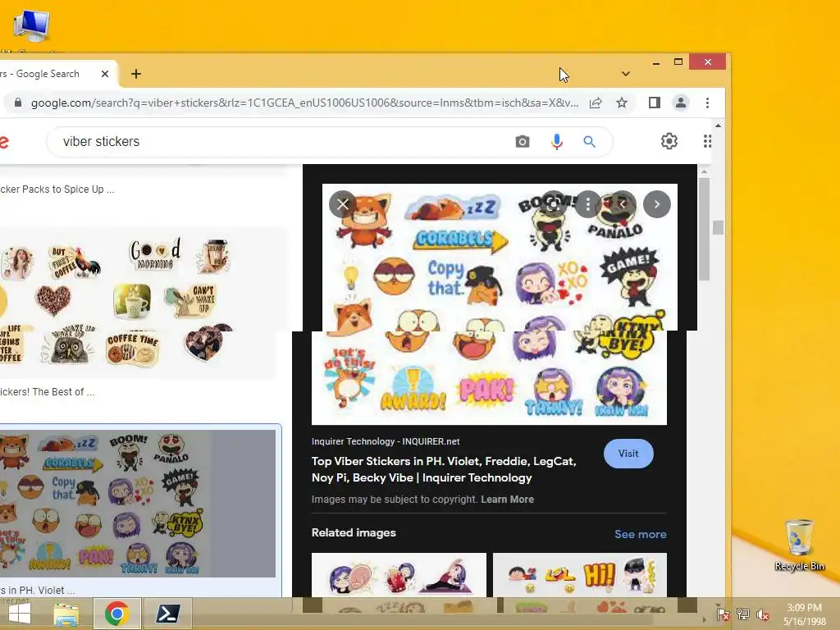Click the Learn More copyright link
Viewport: 840px width, 630px height.
tap(507, 500)
